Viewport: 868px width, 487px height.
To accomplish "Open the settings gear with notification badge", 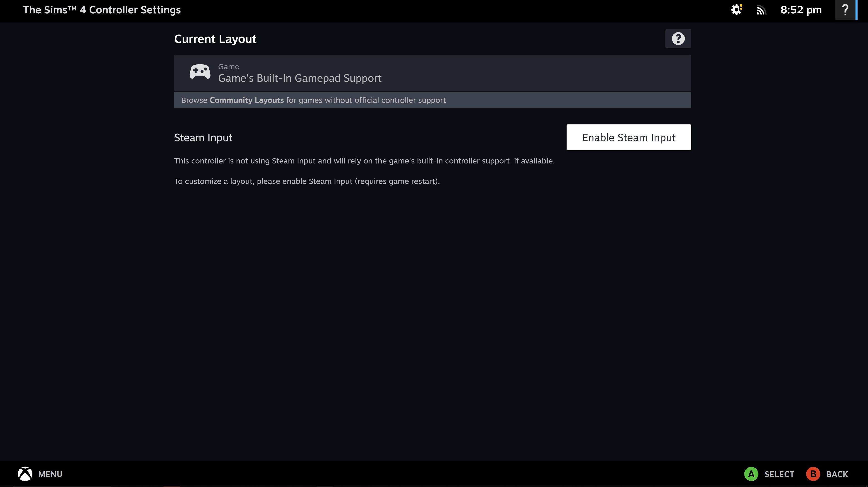I will (x=736, y=10).
